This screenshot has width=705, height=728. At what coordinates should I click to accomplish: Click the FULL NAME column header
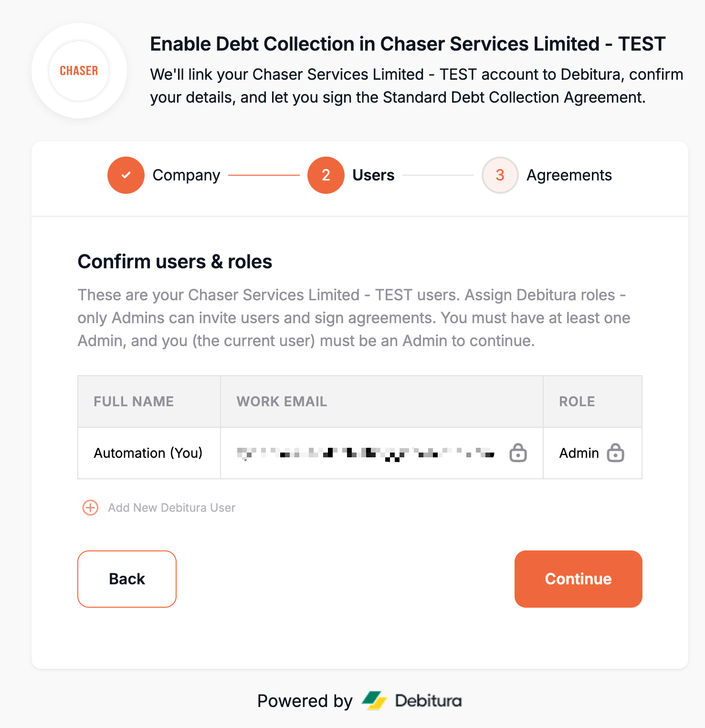coord(134,401)
